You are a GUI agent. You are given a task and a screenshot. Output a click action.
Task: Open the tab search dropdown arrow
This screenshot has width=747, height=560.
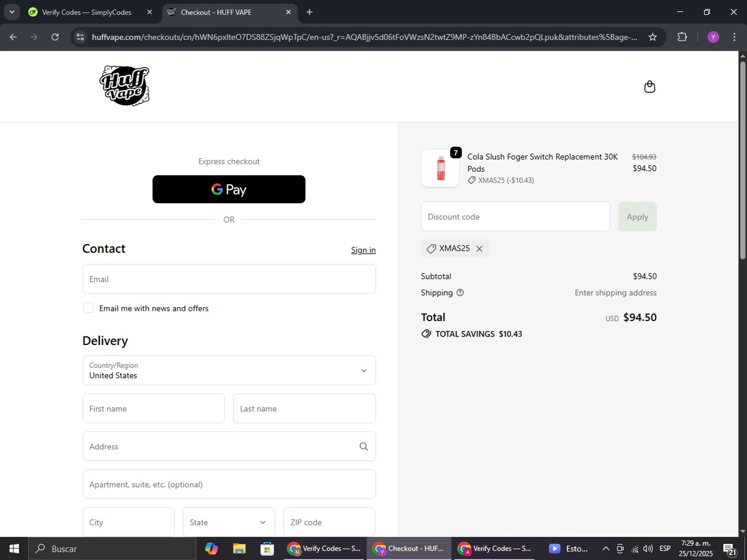pyautogui.click(x=11, y=12)
